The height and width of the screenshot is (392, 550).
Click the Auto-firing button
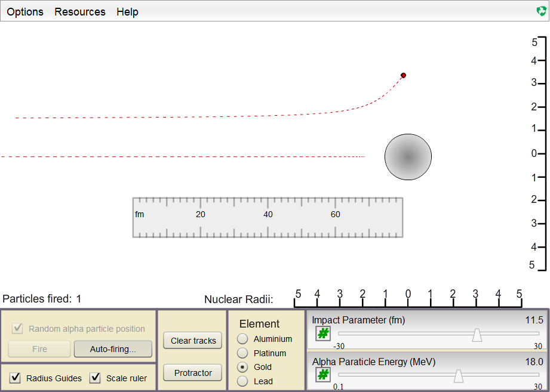tap(113, 349)
